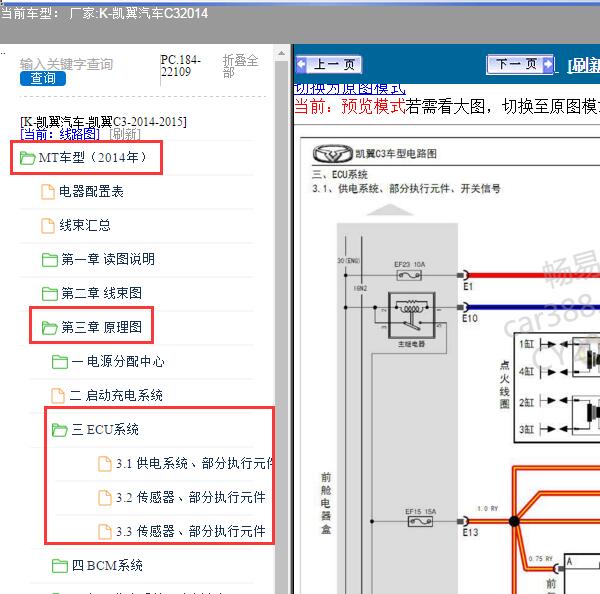Expand 第二章 线束图 folder
This screenshot has height=594, width=600.
pyautogui.click(x=101, y=293)
